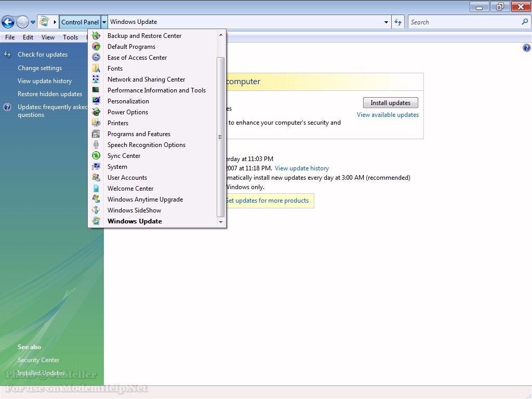Open View update history link in main pane
The image size is (532, 399).
click(x=302, y=168)
